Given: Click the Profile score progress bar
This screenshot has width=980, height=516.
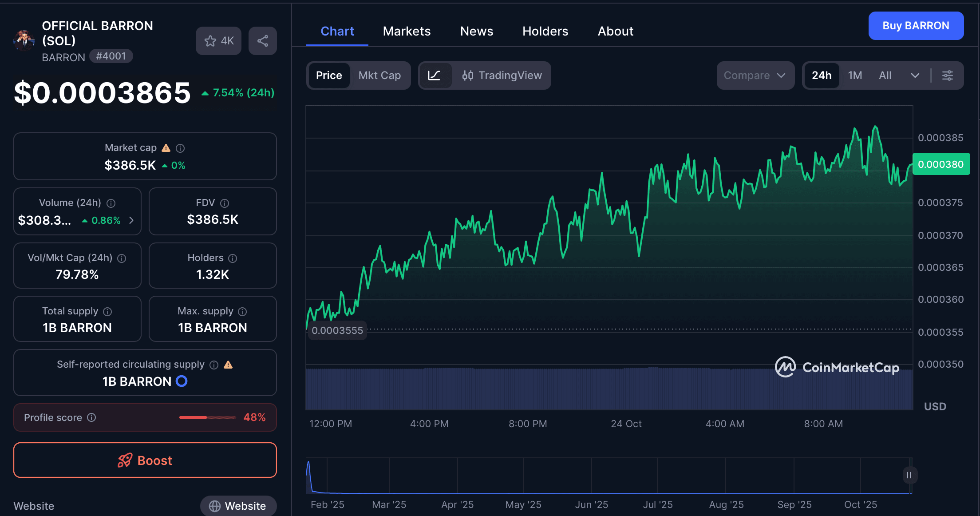Looking at the screenshot, I should tap(207, 417).
